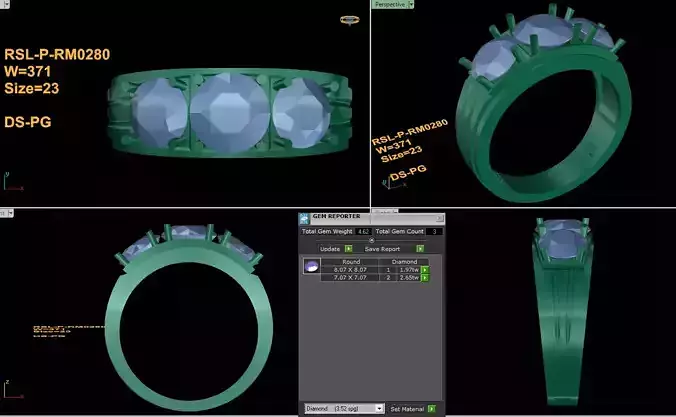Close the Gem Reporter panel
This screenshot has height=417, width=676.
(439, 218)
